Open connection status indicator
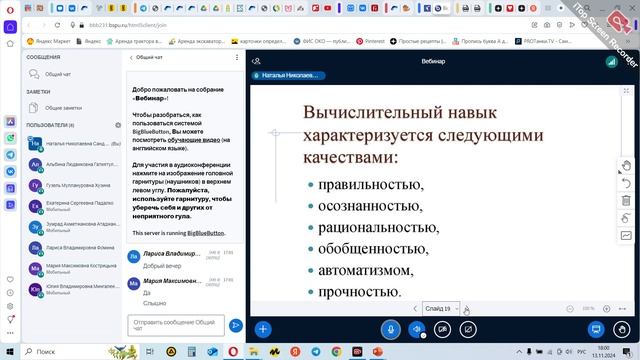Image resolution: width=640 pixels, height=360 pixels. tap(611, 62)
